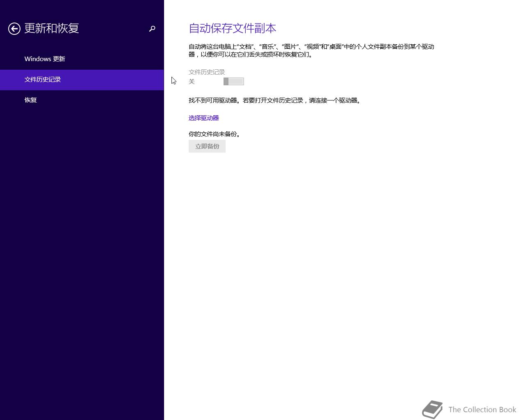Click the 你的文件尚未备份 status text

pos(215,134)
